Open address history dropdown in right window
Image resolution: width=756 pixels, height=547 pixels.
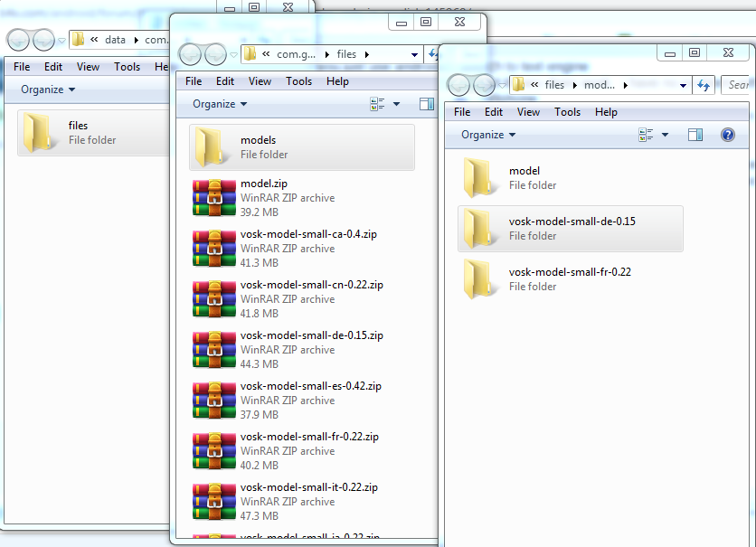click(x=683, y=85)
